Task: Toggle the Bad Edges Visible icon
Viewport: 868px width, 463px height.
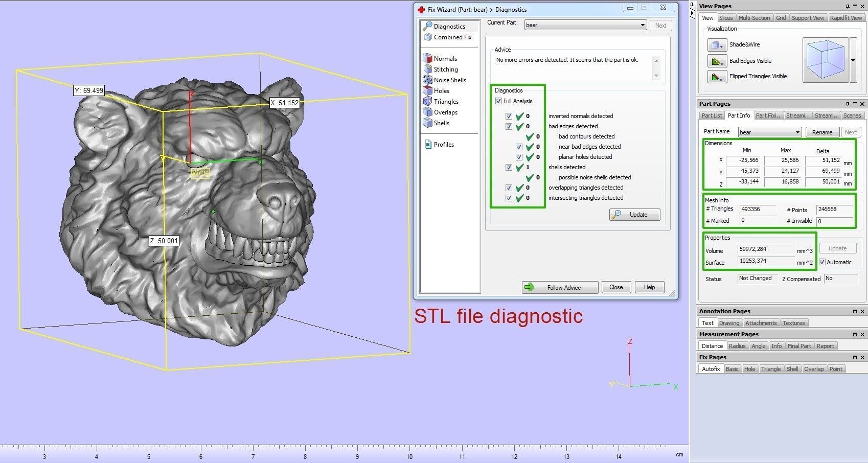Action: click(x=717, y=61)
